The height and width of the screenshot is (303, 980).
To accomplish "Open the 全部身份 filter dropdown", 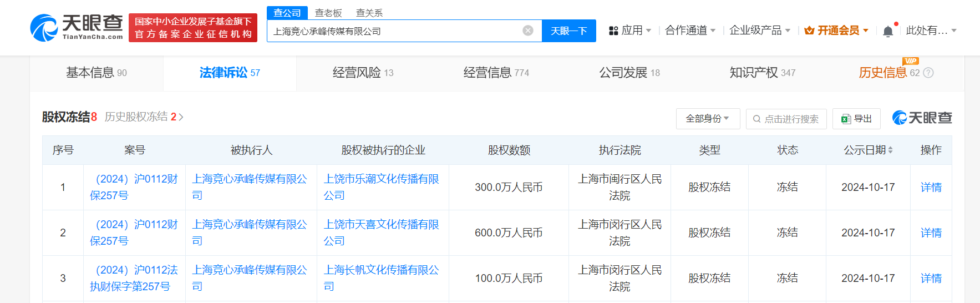I will coord(708,119).
